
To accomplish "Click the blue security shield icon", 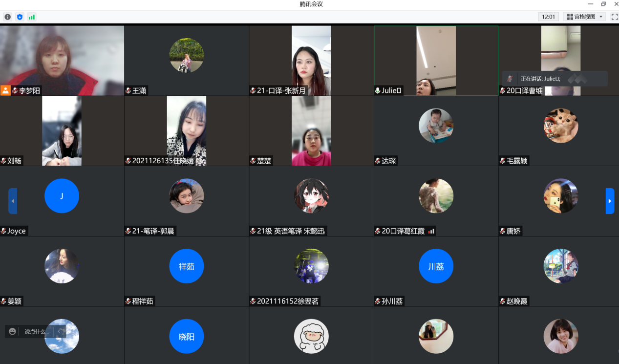I will pyautogui.click(x=20, y=17).
